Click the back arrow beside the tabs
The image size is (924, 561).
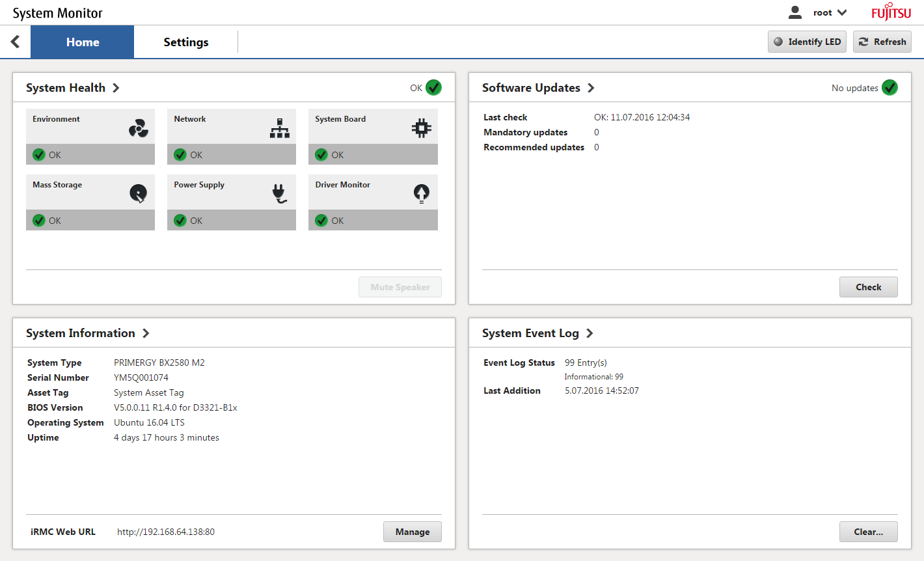coord(14,42)
